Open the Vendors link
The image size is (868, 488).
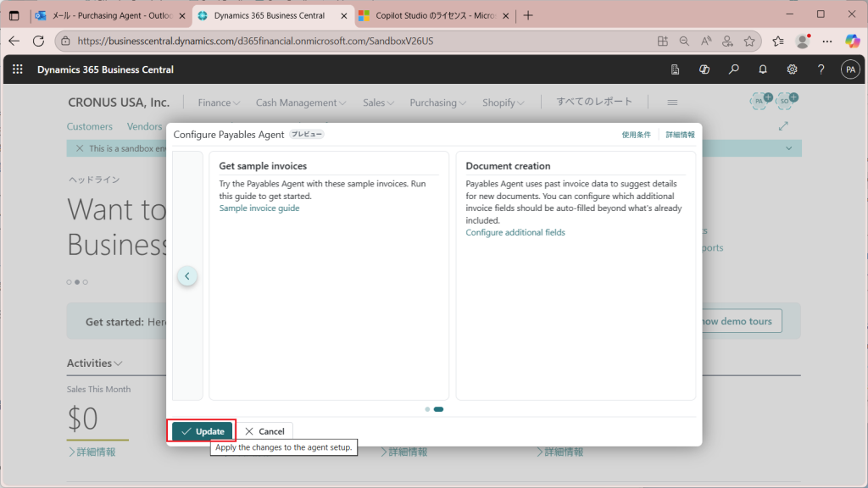[x=144, y=126]
